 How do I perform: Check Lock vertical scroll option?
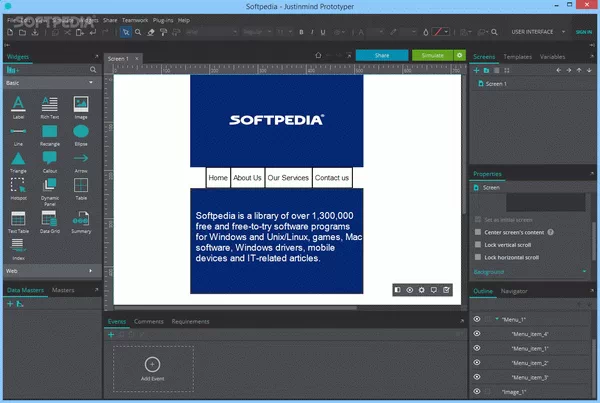476,245
